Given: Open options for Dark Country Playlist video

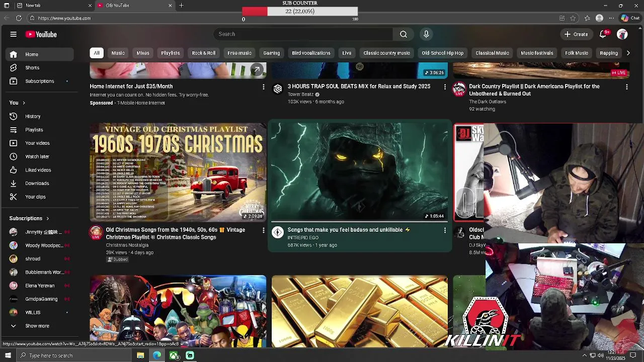Looking at the screenshot, I should click(626, 87).
